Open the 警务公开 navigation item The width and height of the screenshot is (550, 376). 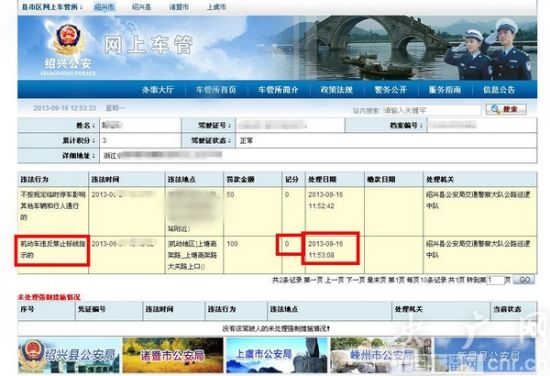(390, 90)
